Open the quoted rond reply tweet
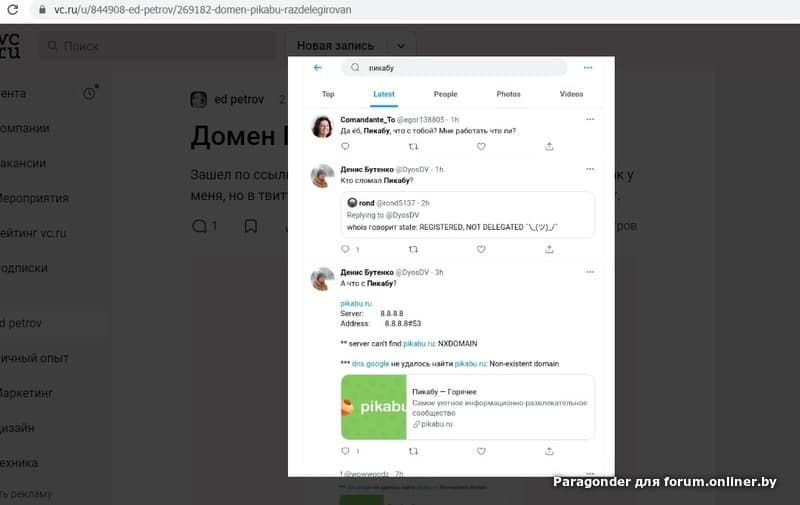The width and height of the screenshot is (800, 505). click(x=467, y=215)
